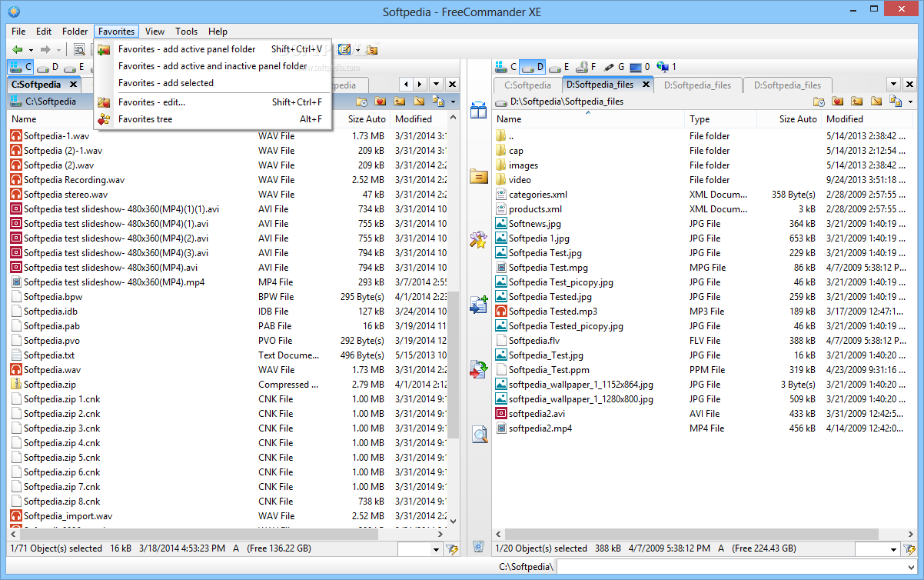Open left panel tab list dropdown
This screenshot has width=924, height=580.
point(436,85)
